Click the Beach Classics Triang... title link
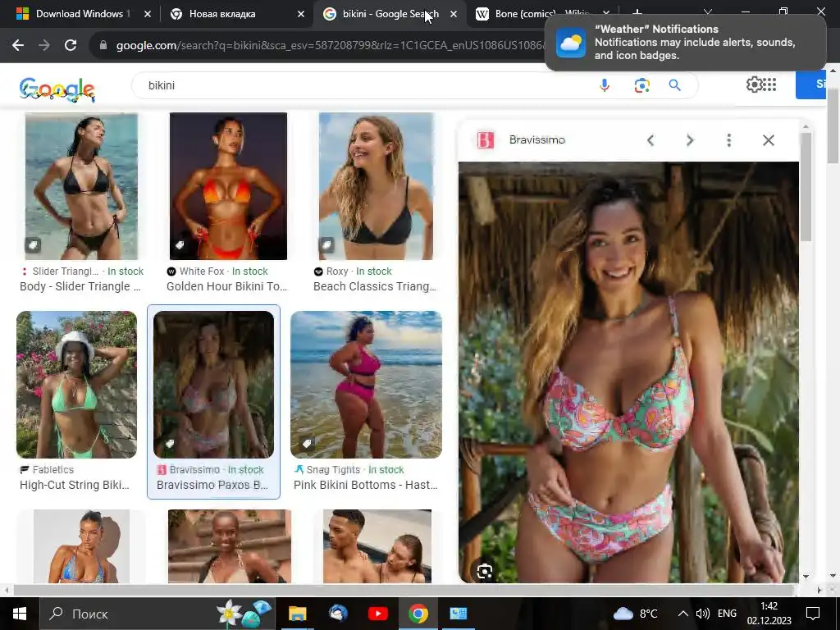Viewport: 840px width, 630px height. coord(375,286)
